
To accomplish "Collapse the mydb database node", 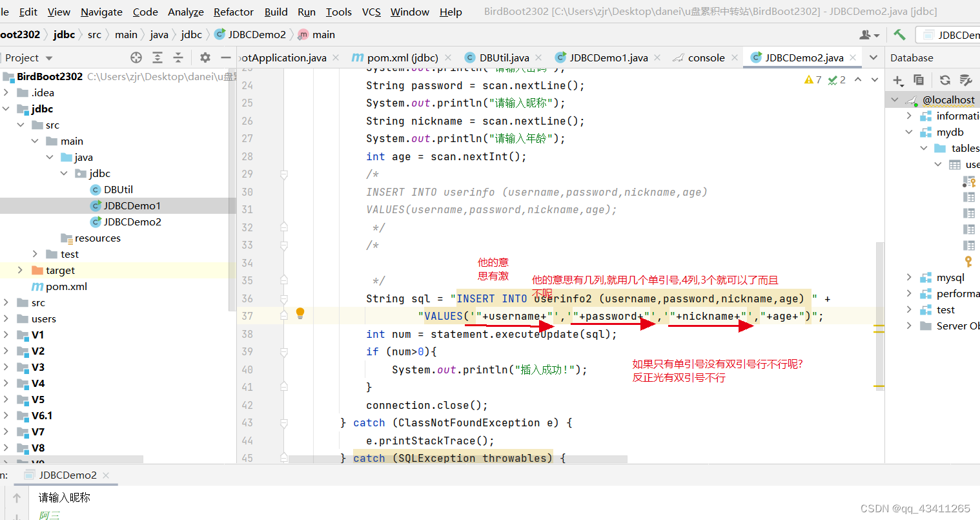I will (x=909, y=132).
